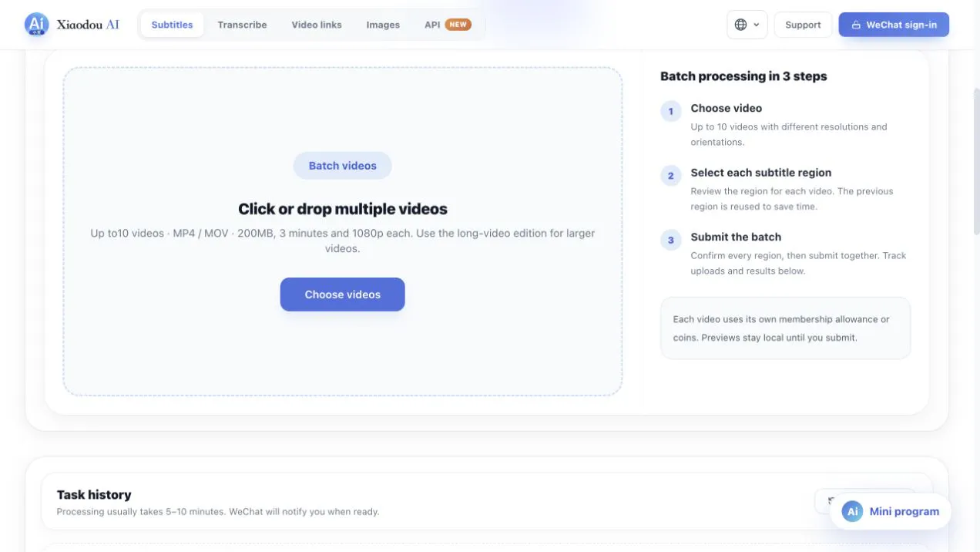Open the Transcribe tab
The height and width of the screenshot is (552, 980).
pos(242,25)
